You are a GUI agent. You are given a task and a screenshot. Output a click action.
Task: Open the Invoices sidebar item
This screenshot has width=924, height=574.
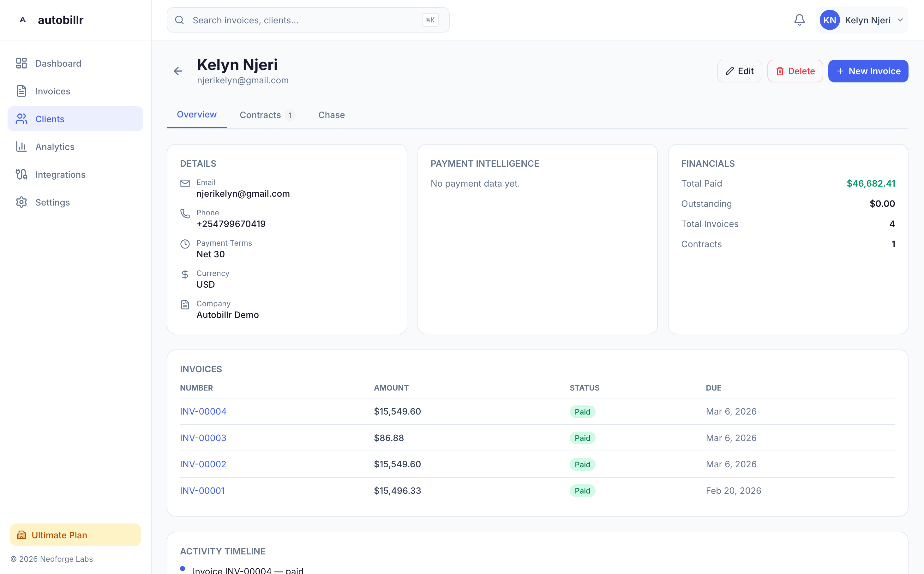click(x=52, y=91)
